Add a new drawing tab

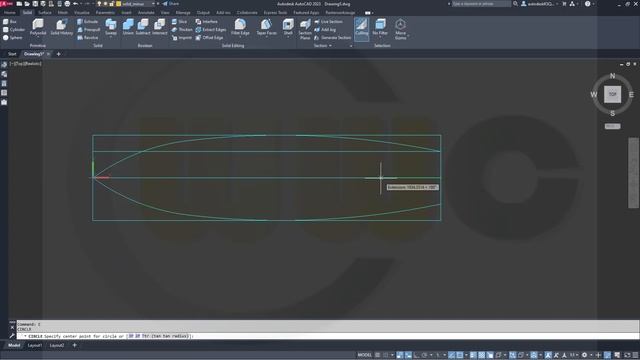tap(58, 54)
